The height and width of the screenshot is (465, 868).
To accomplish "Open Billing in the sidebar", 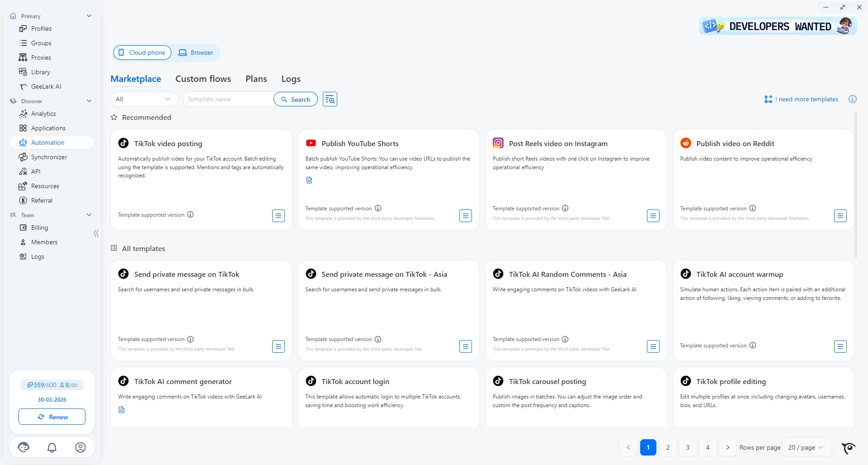I will (x=52, y=228).
